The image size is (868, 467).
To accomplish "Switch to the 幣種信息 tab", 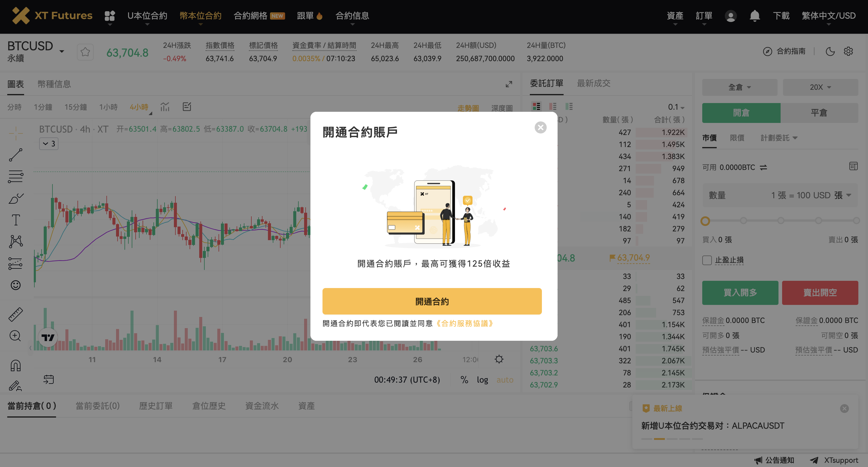I will [54, 84].
